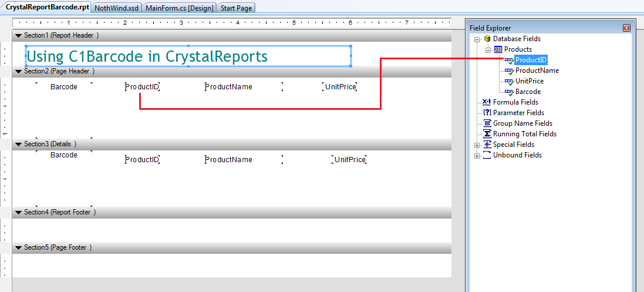This screenshot has width=644, height=292.
Task: Click the Products table icon
Action: click(x=498, y=49)
